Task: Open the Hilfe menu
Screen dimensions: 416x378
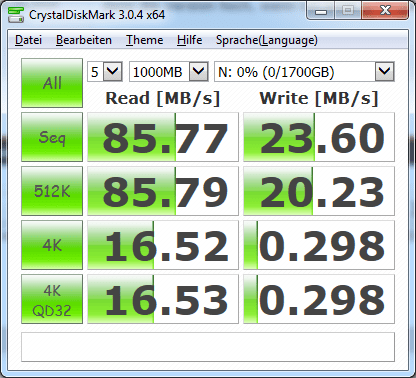Action: [189, 40]
